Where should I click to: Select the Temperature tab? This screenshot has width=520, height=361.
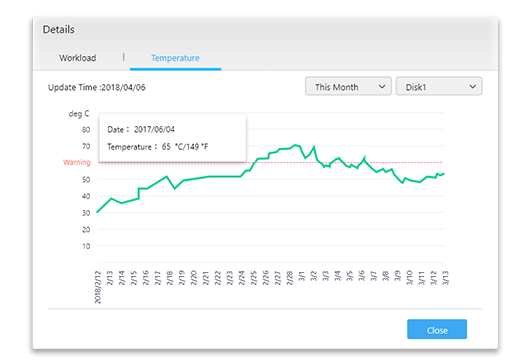pos(175,58)
